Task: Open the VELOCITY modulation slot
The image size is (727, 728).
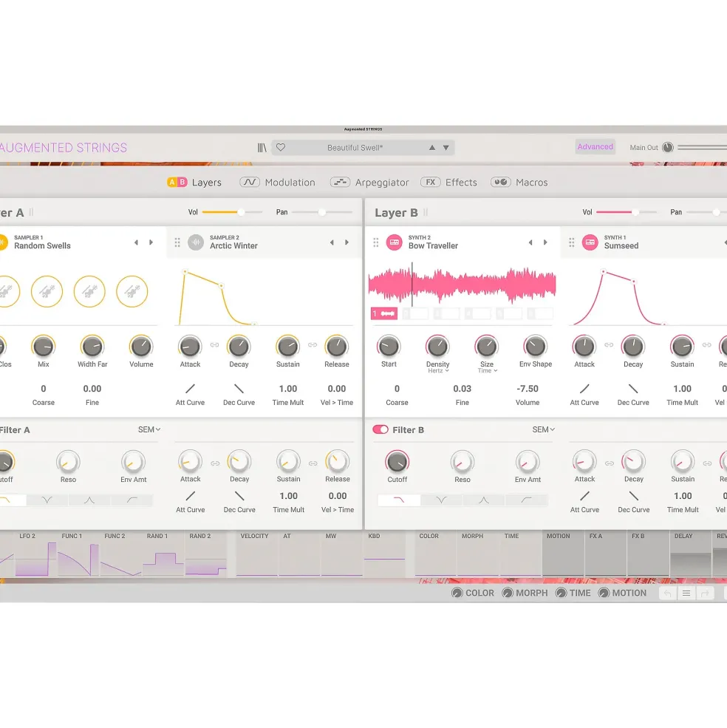Action: click(257, 554)
